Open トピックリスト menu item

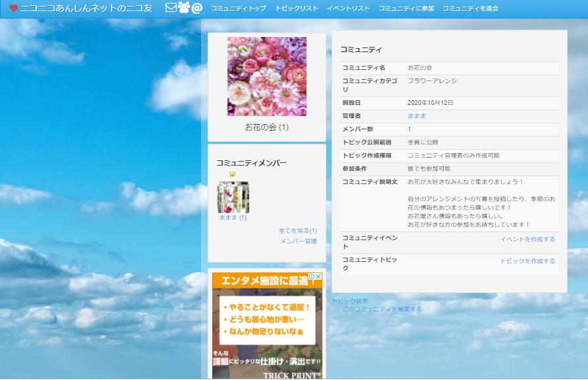click(297, 9)
